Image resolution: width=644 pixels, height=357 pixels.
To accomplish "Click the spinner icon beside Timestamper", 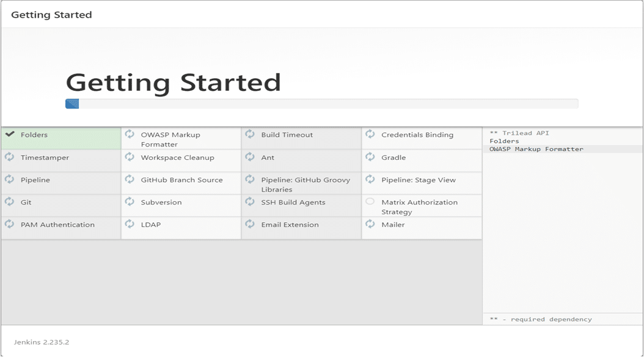I will click(9, 157).
